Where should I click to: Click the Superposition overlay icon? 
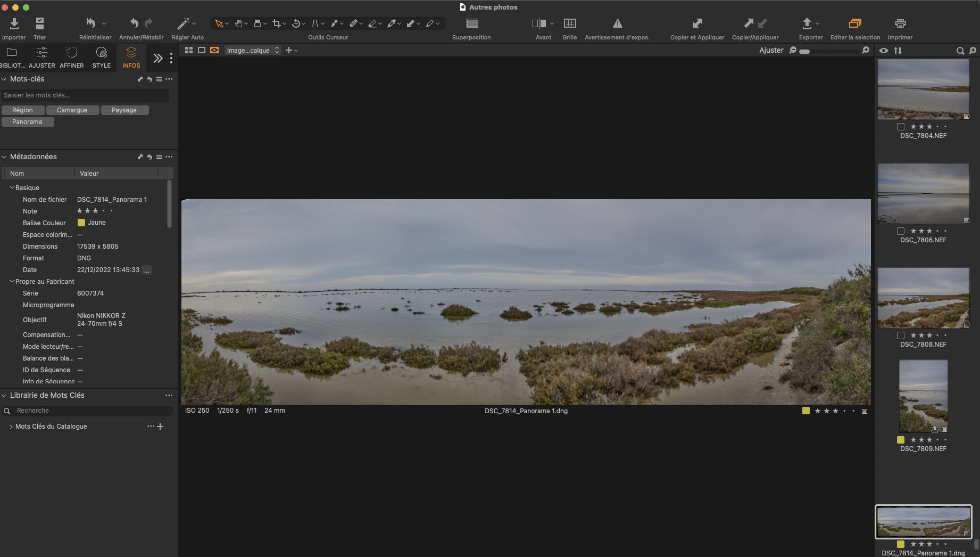(472, 23)
